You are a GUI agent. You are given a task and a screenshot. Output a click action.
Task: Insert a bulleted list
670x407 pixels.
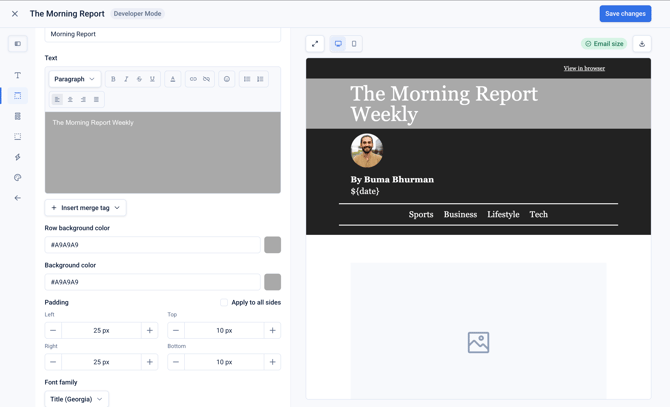[x=247, y=79]
